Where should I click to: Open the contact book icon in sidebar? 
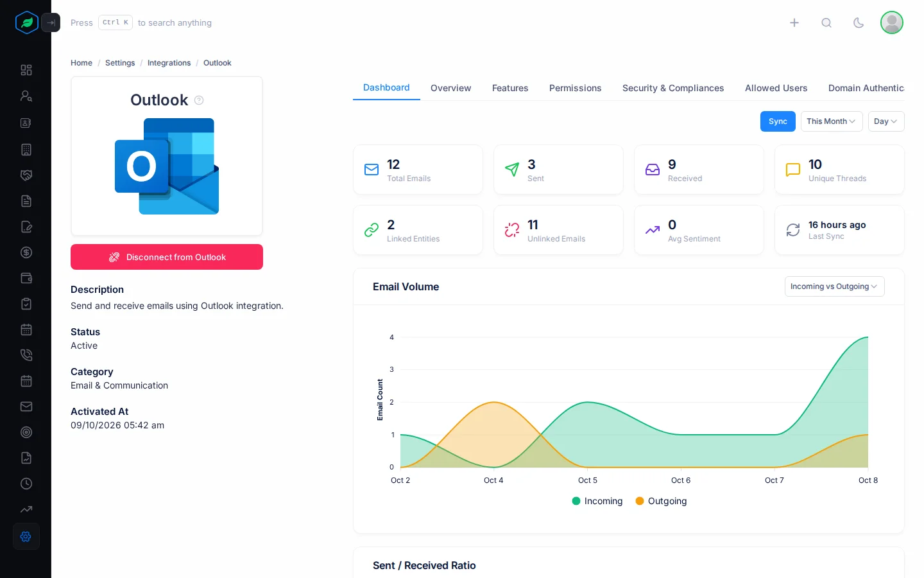tap(26, 123)
